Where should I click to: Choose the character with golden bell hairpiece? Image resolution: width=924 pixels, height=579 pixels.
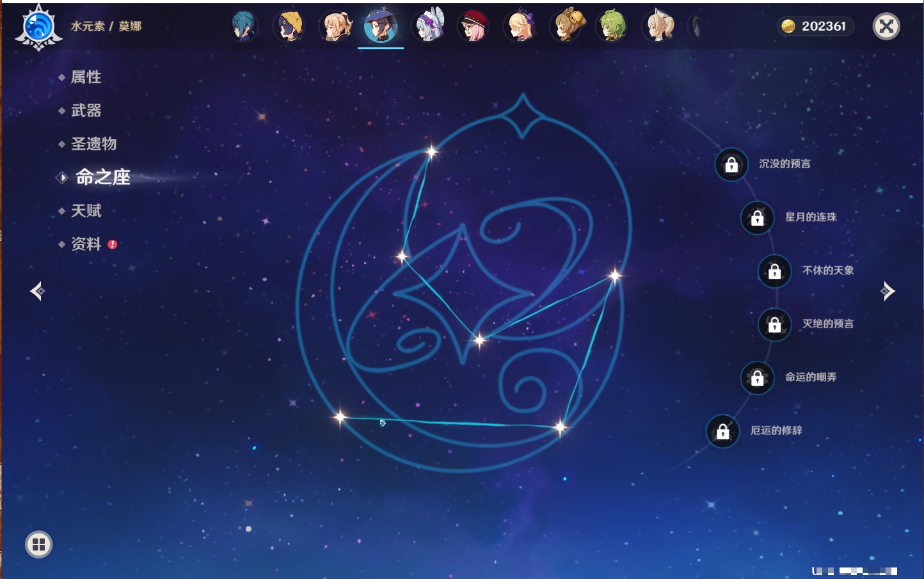pos(567,26)
